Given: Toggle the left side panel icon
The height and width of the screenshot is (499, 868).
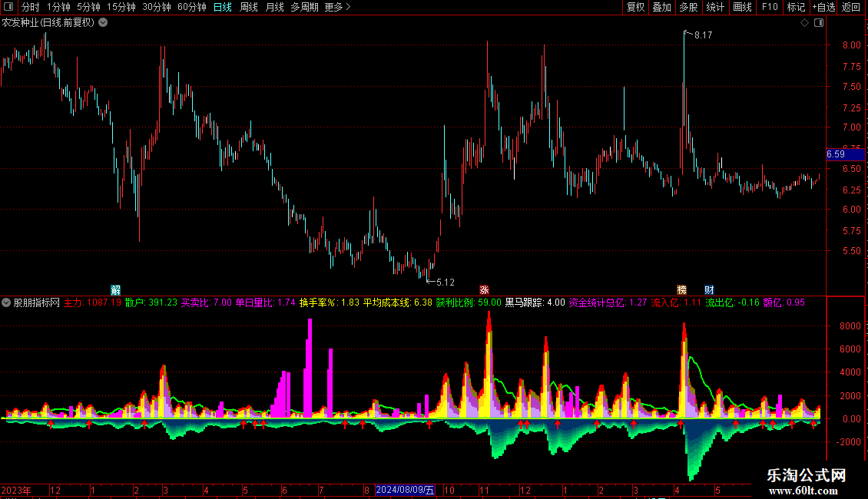Looking at the screenshot, I should (8, 7).
